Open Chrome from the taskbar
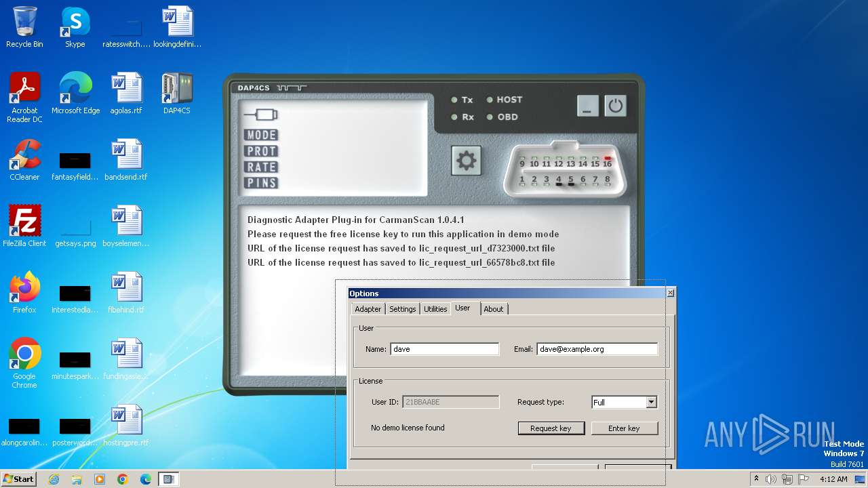Viewport: 868px width, 488px height. pos(123,479)
